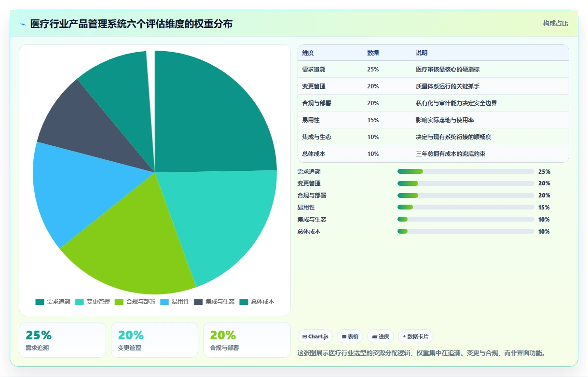The image size is (588, 377).
Task: Select table cell 集成与生态
Action: pos(317,137)
